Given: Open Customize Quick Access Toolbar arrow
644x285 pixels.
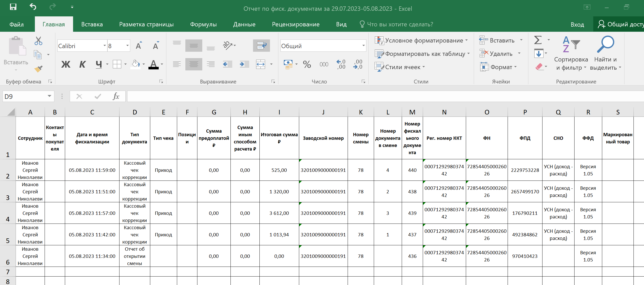Looking at the screenshot, I should click(72, 7).
